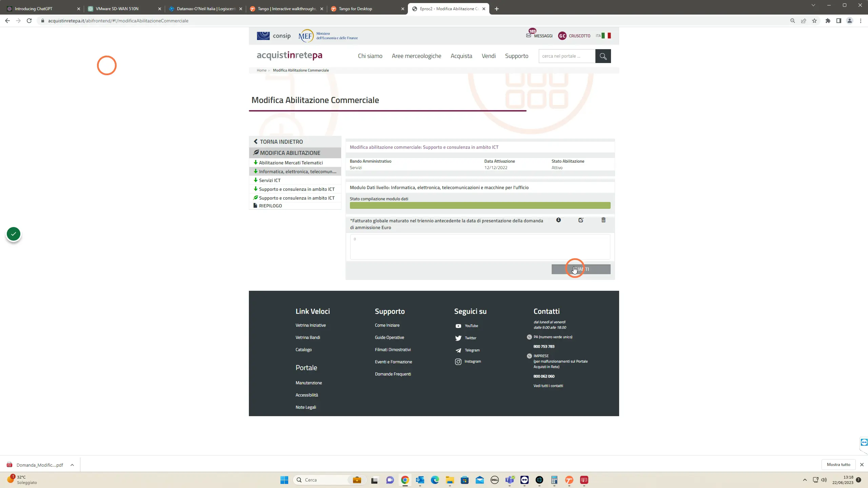Open Microsoft Teams from the taskbar
Image resolution: width=868 pixels, height=488 pixels.
pyautogui.click(x=510, y=480)
